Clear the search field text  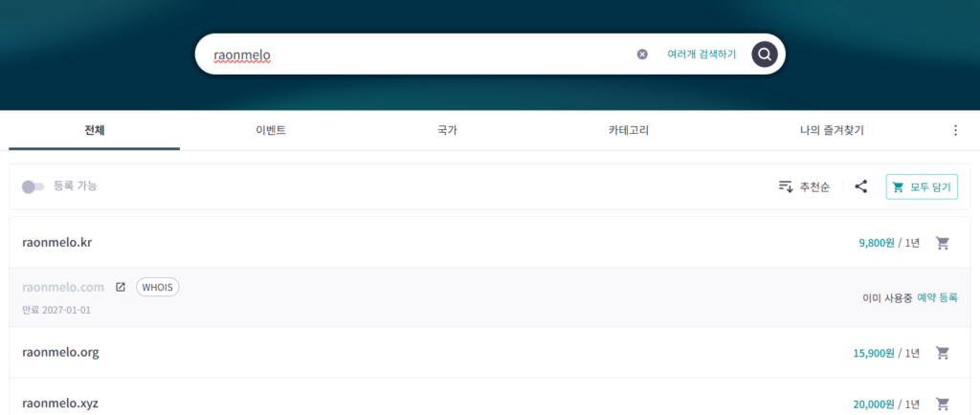click(642, 55)
